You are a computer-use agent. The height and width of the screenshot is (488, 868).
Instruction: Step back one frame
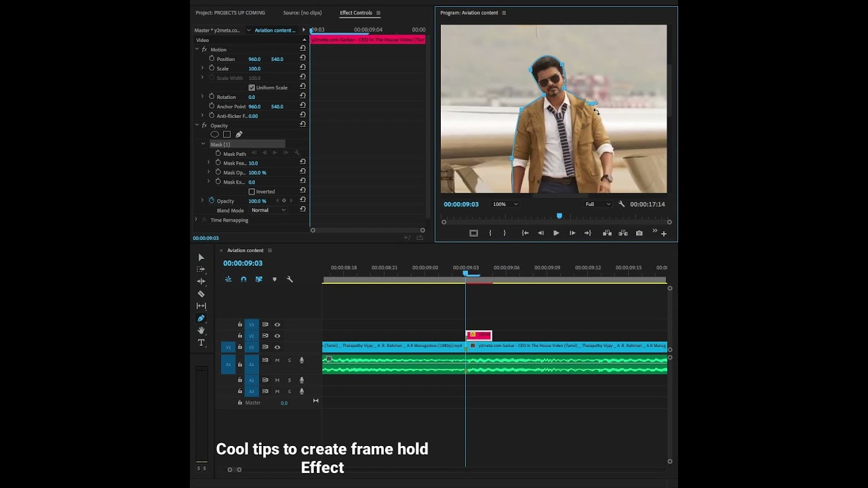pos(540,233)
